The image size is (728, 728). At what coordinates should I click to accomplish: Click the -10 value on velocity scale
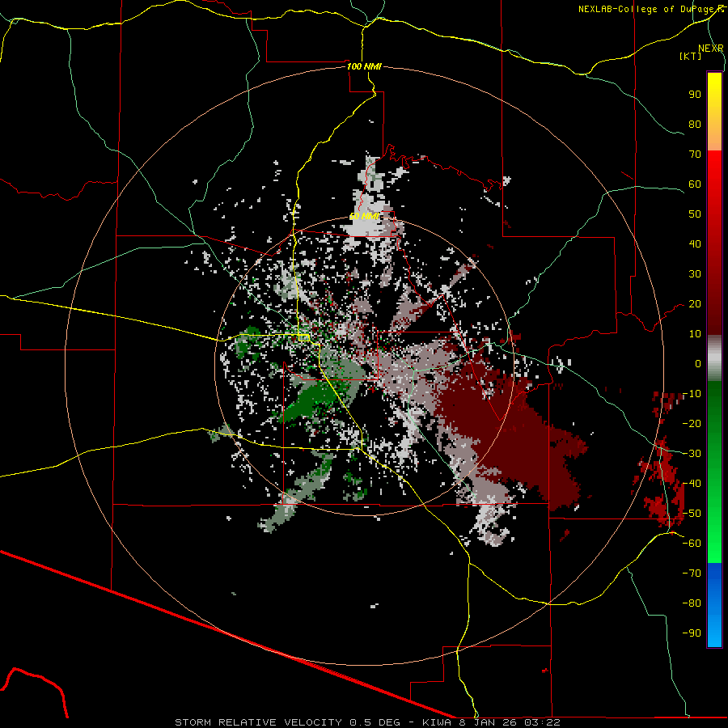point(692,394)
